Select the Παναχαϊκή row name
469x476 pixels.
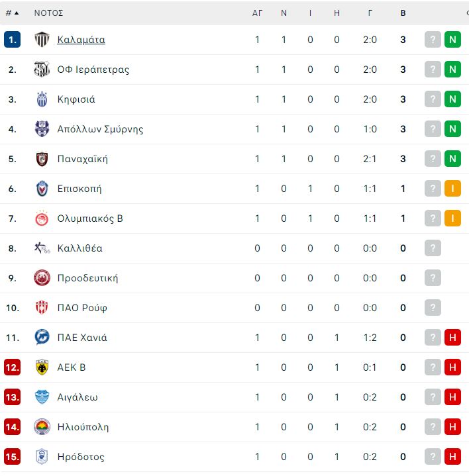coord(83,159)
